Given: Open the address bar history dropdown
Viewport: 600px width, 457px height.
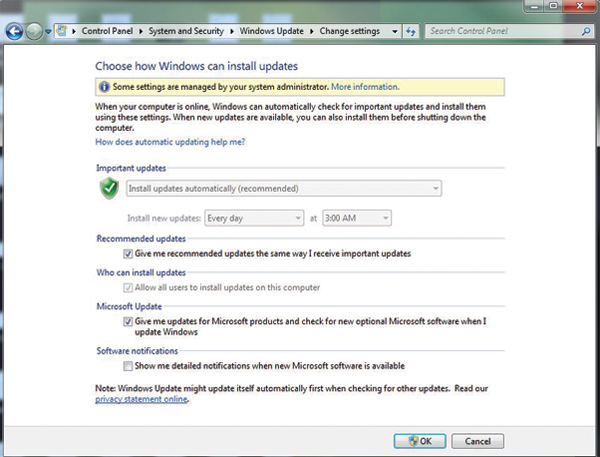Looking at the screenshot, I should [x=395, y=31].
